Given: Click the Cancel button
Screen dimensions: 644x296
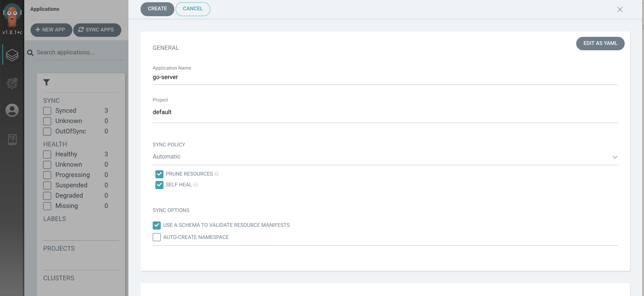Looking at the screenshot, I should (192, 9).
